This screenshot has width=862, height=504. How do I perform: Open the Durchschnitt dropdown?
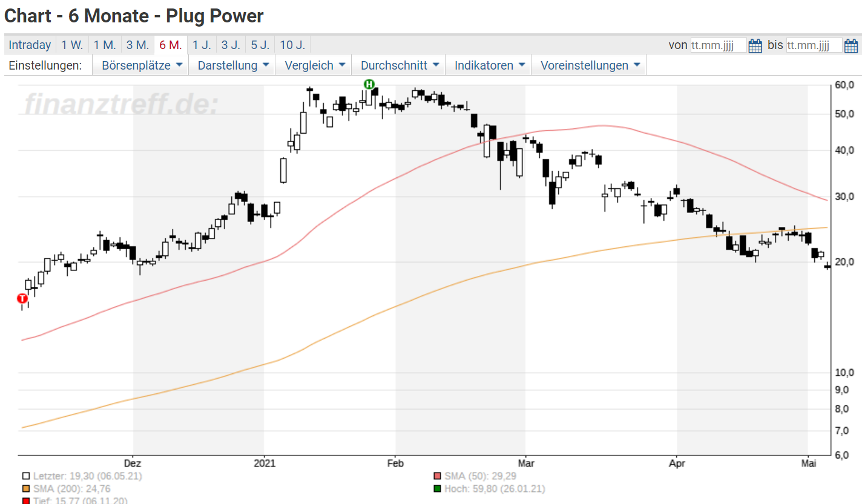coord(398,65)
